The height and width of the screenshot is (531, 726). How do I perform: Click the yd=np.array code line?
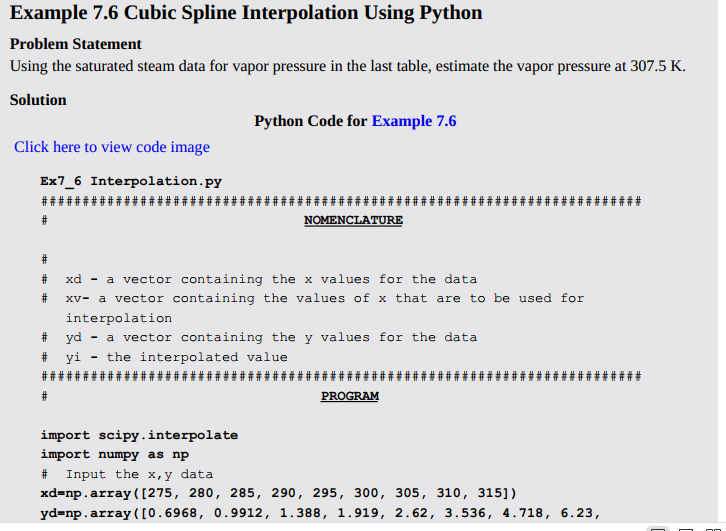pos(320,513)
